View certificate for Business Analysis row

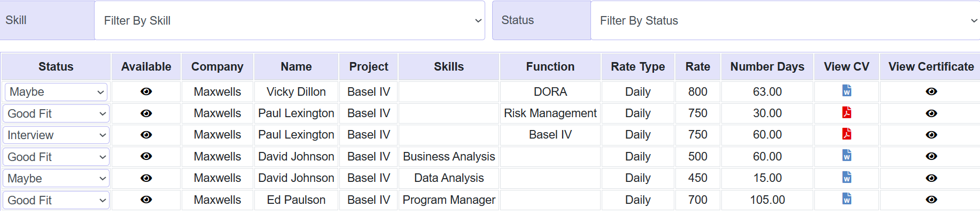click(x=931, y=156)
